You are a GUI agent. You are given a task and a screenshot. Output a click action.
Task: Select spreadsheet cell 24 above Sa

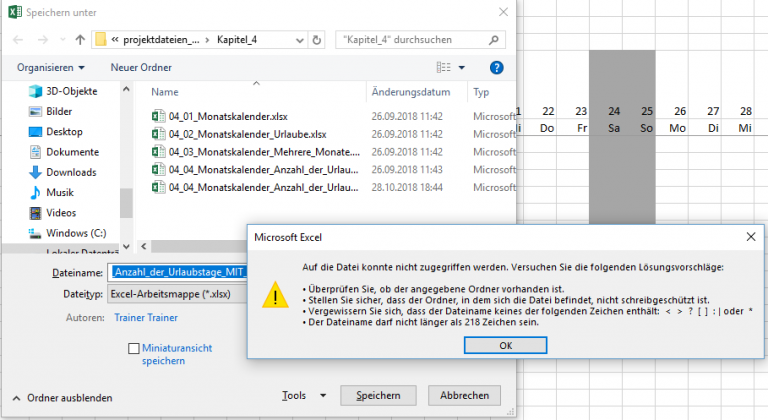(x=614, y=111)
